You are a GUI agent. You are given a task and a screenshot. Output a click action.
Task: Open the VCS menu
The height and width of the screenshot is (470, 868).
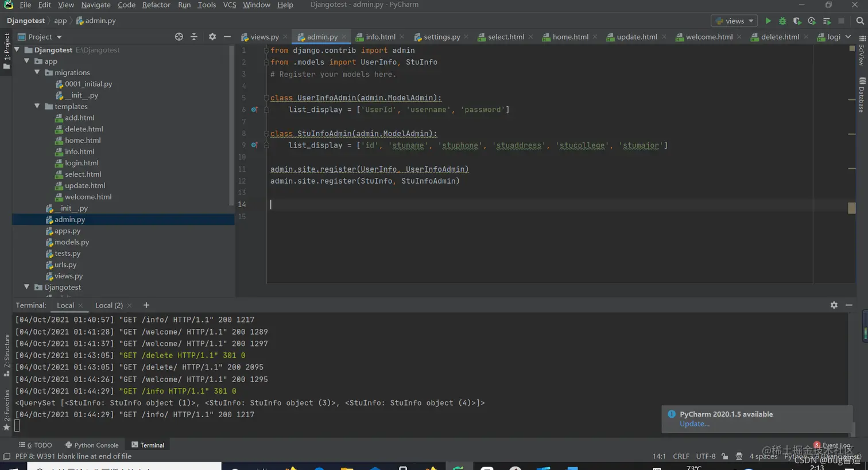pos(230,5)
